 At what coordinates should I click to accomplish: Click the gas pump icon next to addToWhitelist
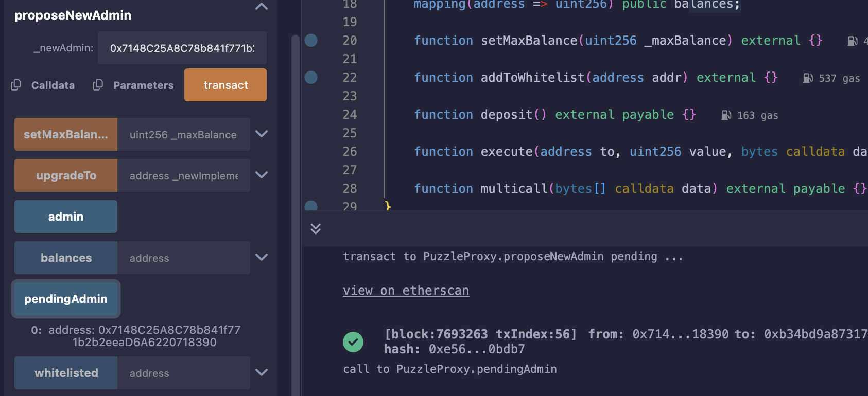[x=808, y=78]
